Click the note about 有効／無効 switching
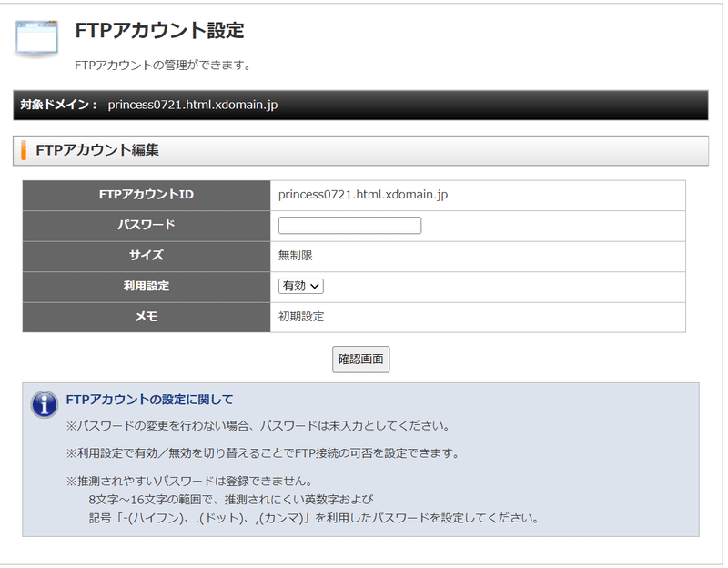 point(262,453)
